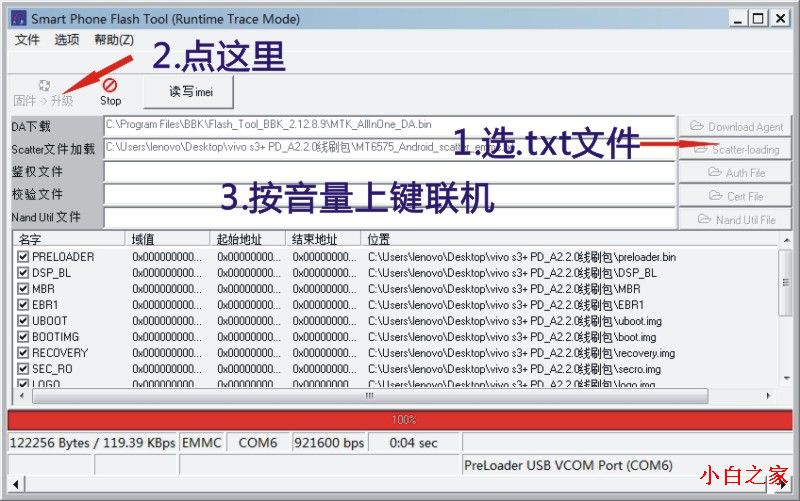Click the Download Agent button
800x501 pixels.
point(735,126)
